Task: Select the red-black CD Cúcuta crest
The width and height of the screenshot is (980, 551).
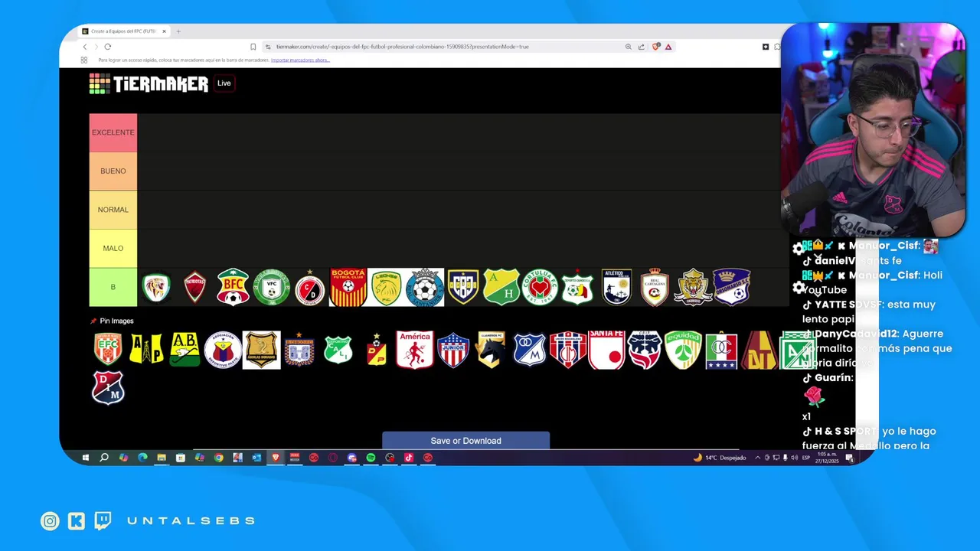Action: (309, 287)
